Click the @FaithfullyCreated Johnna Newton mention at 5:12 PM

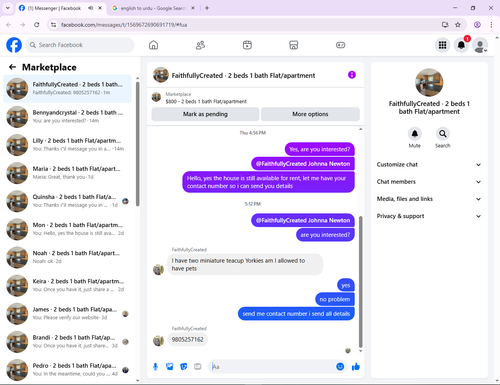click(303, 220)
